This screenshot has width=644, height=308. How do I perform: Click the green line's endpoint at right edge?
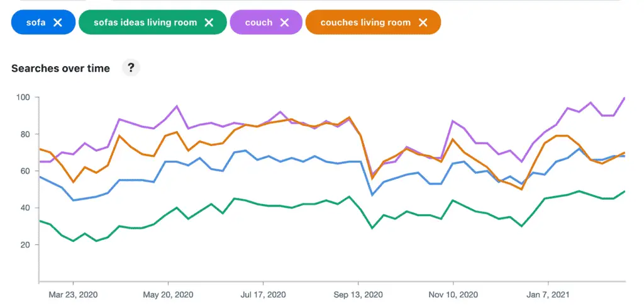pos(625,191)
